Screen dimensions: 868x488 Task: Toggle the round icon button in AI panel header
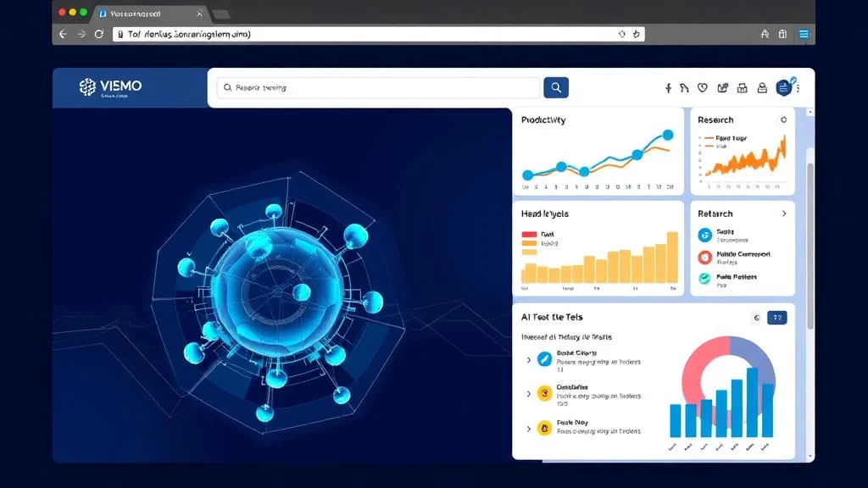[756, 318]
